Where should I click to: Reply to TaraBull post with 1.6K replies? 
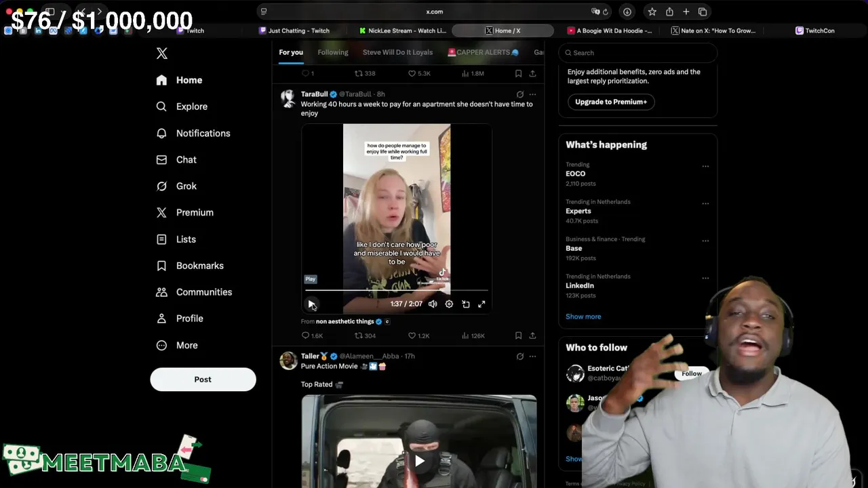(x=312, y=335)
